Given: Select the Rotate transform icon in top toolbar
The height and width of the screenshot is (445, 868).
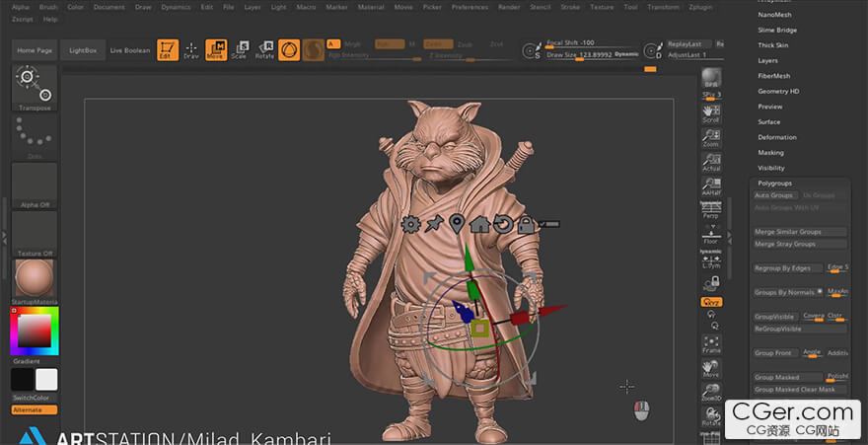Looking at the screenshot, I should pos(264,49).
